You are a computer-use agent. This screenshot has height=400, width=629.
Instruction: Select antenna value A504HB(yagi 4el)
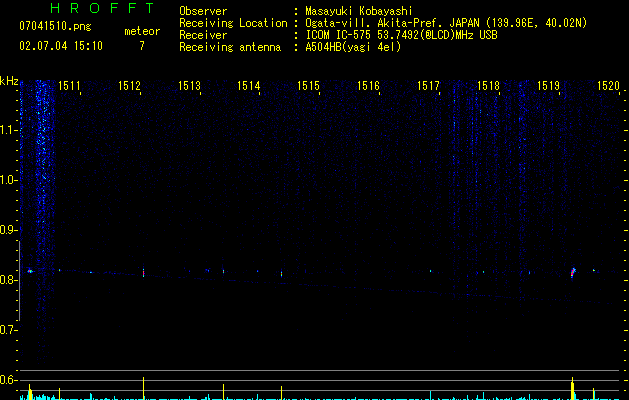(353, 47)
